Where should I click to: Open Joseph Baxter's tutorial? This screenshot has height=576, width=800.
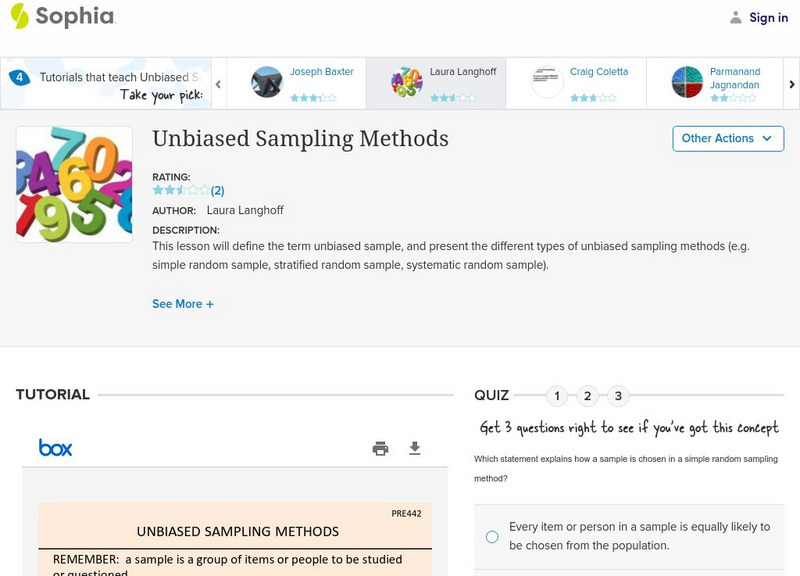[x=321, y=72]
